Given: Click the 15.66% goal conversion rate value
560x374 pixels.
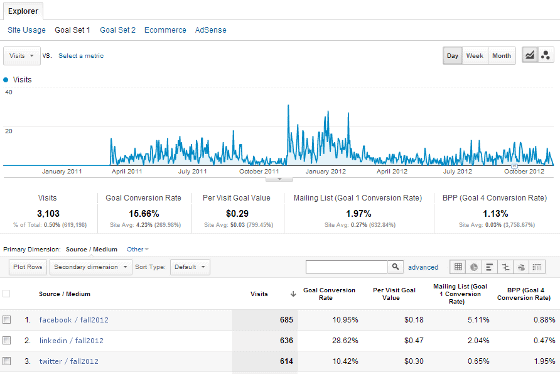Looking at the screenshot, I should 144,214.
